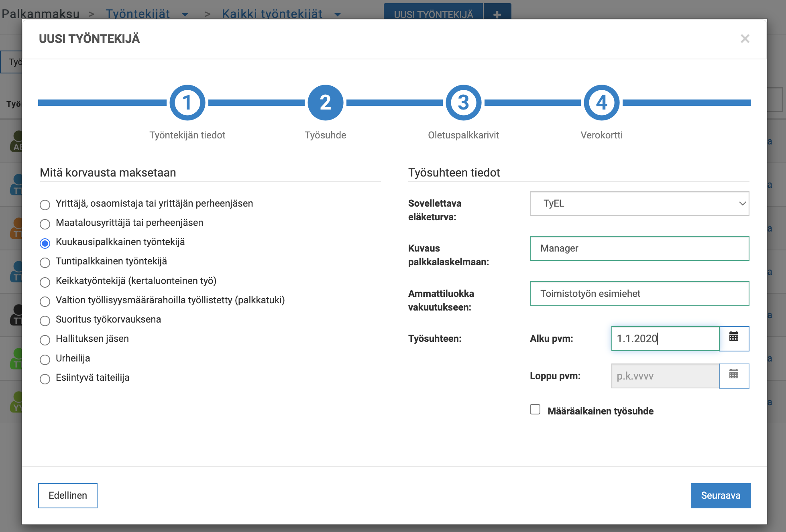Viewport: 786px width, 532px height.
Task: Close the Uusi työntekijä dialog
Action: (745, 39)
